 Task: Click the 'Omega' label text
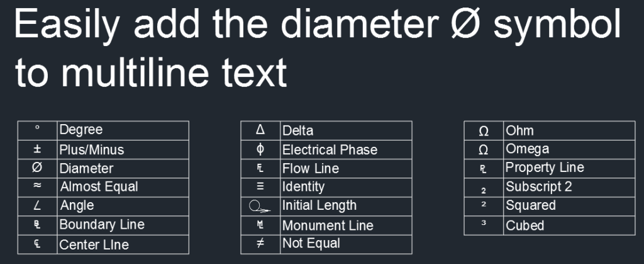(527, 149)
